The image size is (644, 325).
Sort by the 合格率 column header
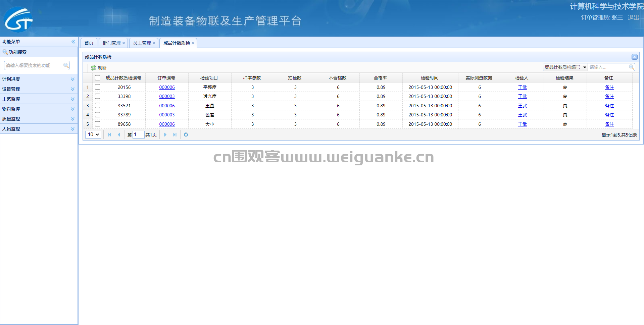pos(381,78)
